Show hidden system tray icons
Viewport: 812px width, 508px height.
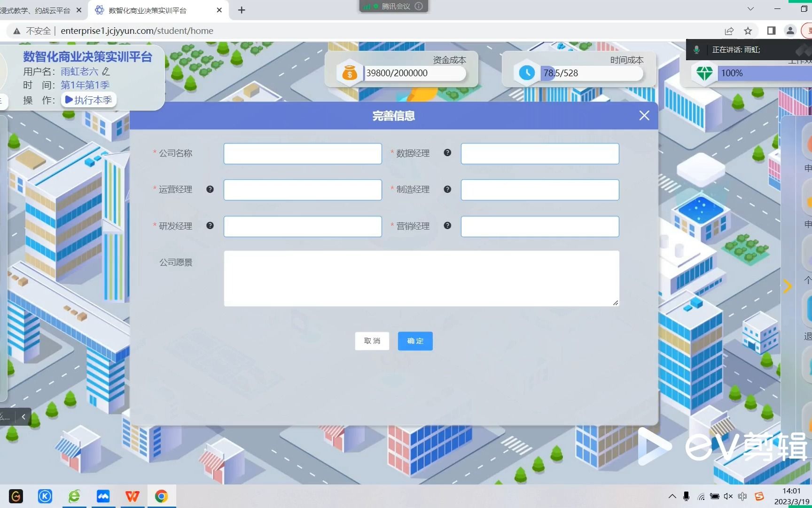pos(672,496)
